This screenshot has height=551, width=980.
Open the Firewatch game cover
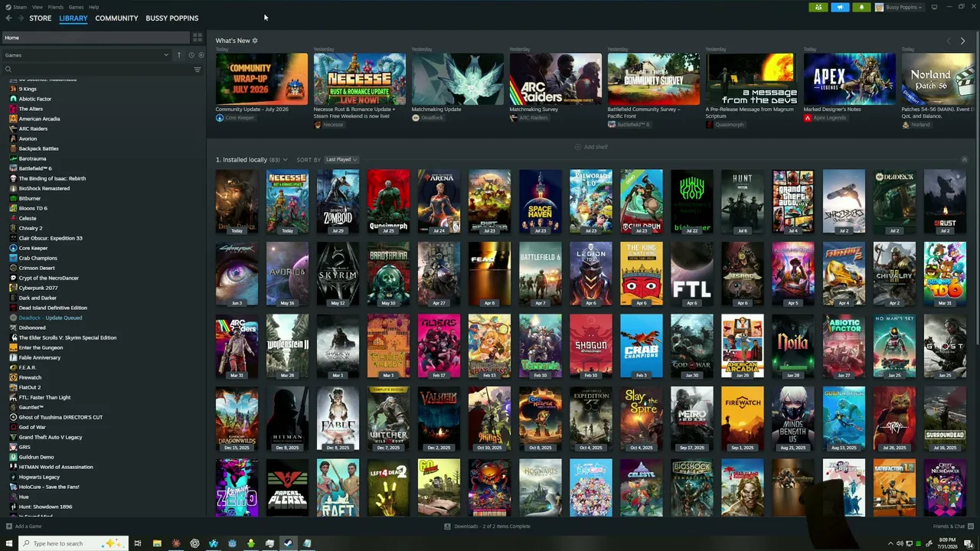pos(743,419)
